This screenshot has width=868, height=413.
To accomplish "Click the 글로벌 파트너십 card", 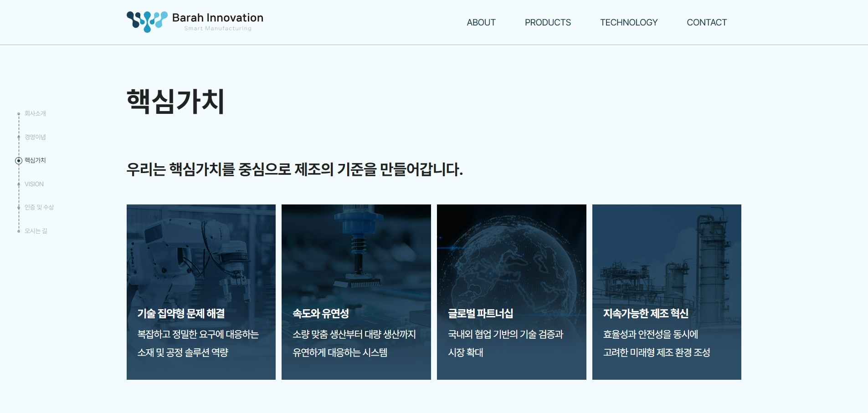I will pos(512,292).
